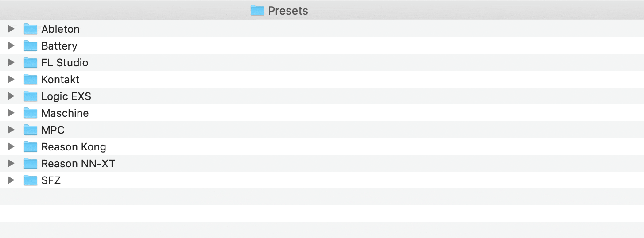
Task: Click the Presets window title text
Action: click(288, 11)
